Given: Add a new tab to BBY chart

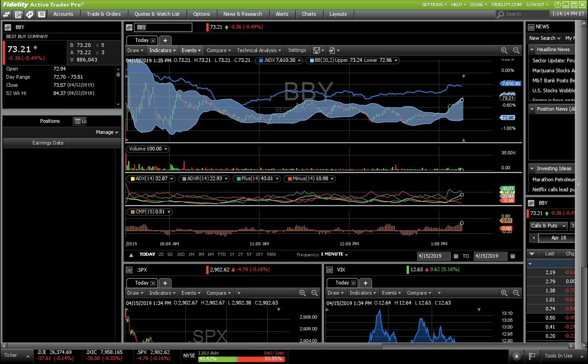Looking at the screenshot, I should [165, 40].
